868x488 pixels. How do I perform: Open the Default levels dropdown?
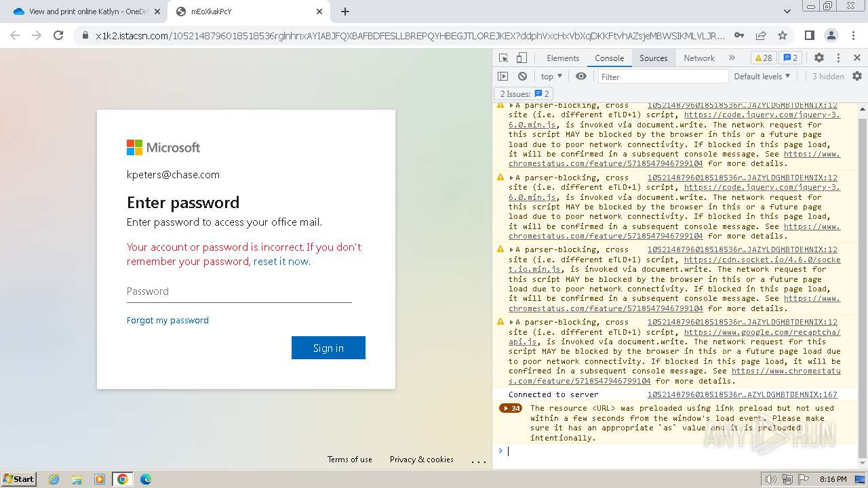point(762,77)
